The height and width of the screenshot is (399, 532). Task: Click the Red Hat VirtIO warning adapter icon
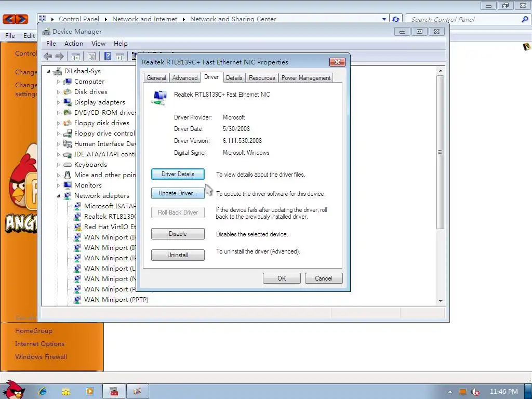77,227
